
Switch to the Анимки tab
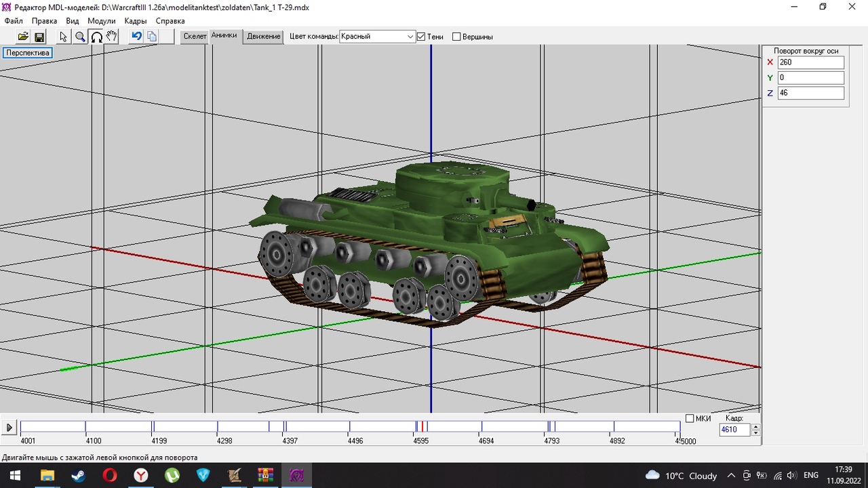click(x=224, y=35)
